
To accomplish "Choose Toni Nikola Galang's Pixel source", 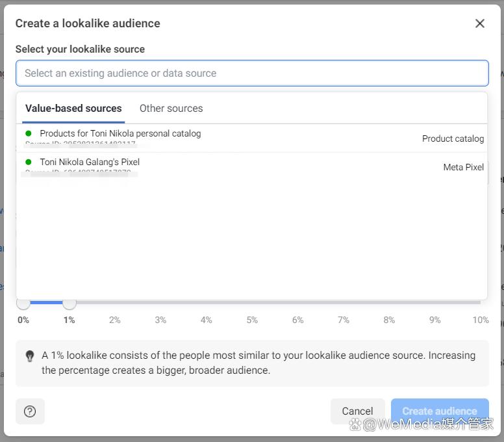I will pyautogui.click(x=90, y=162).
